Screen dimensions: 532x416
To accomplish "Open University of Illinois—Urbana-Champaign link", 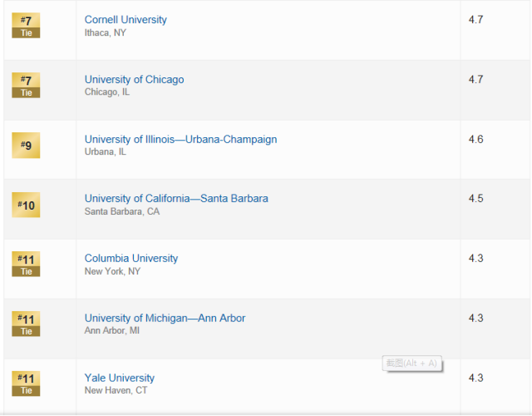I will point(180,139).
